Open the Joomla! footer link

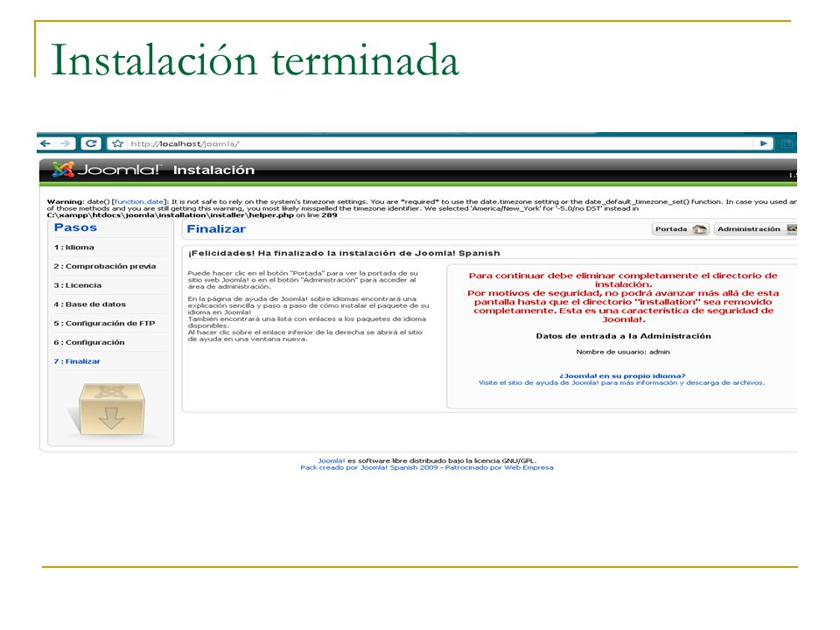[x=331, y=461]
